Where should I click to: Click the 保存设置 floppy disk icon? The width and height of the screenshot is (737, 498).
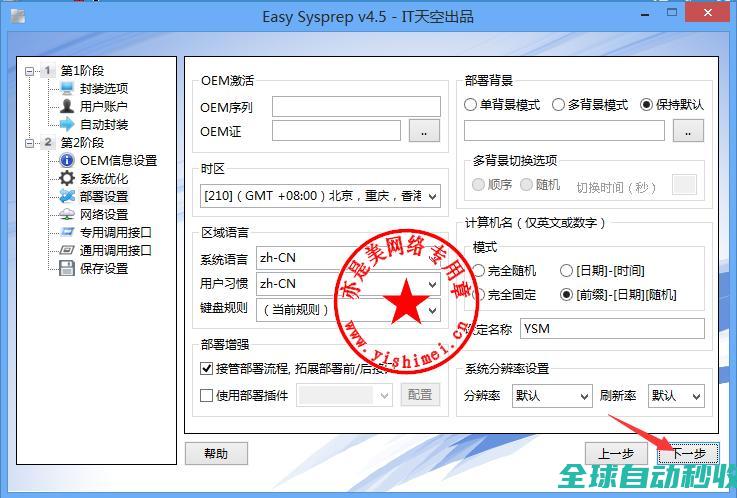tap(67, 269)
